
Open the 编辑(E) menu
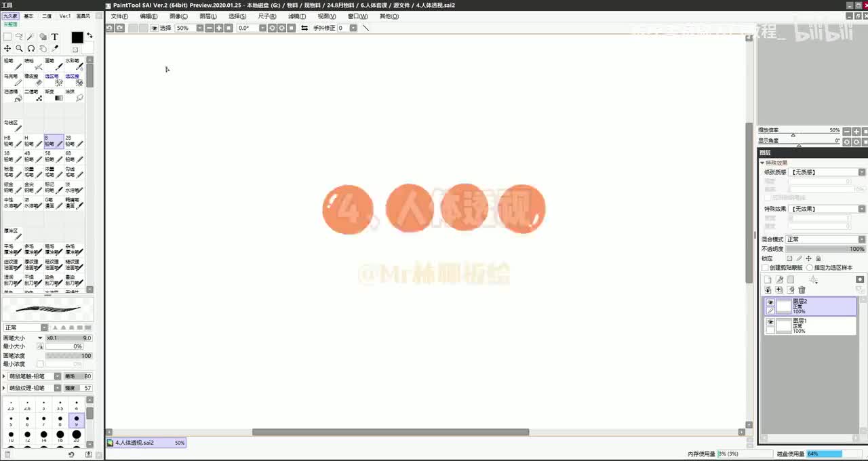(x=149, y=16)
